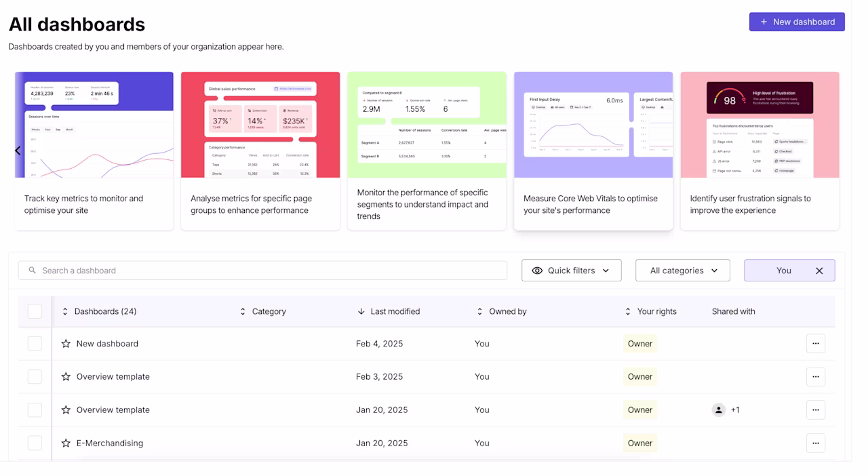Open the All categories dropdown
868x476 pixels.
682,271
